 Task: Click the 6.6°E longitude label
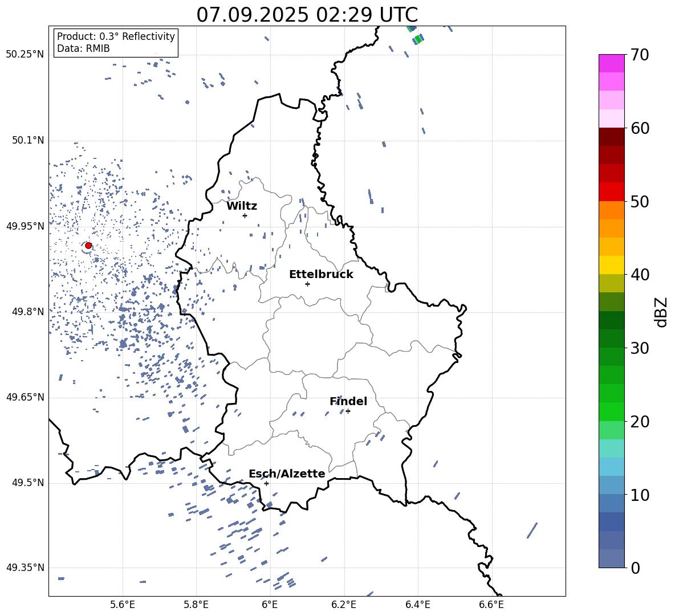click(491, 605)
